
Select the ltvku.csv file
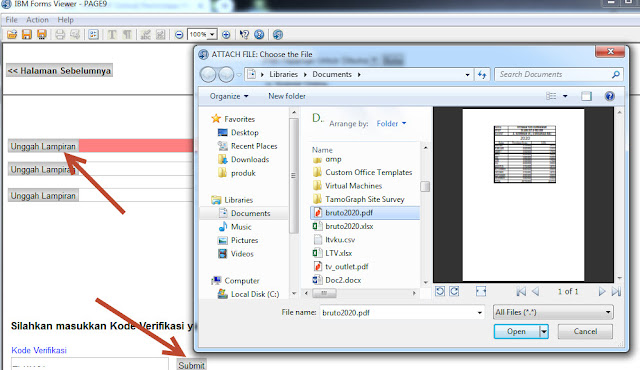[x=340, y=239]
